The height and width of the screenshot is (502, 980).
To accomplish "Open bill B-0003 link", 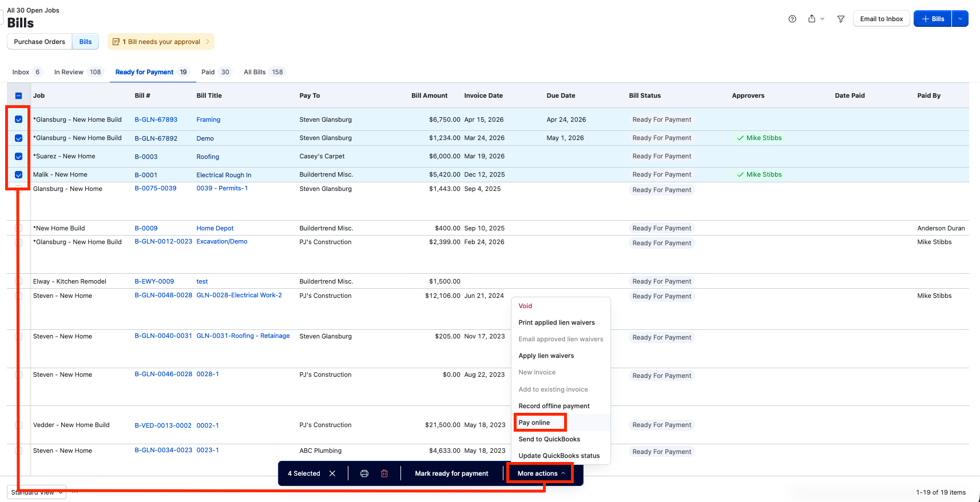I will pyautogui.click(x=146, y=157).
